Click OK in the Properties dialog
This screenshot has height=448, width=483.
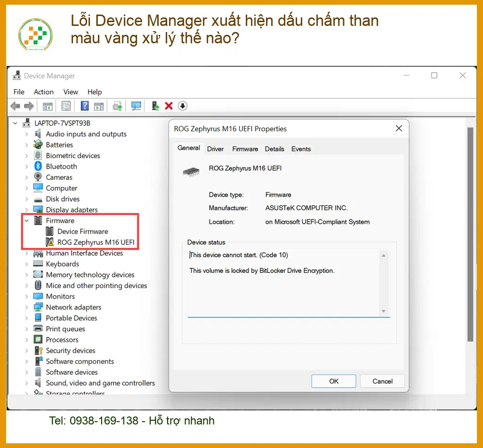point(334,381)
